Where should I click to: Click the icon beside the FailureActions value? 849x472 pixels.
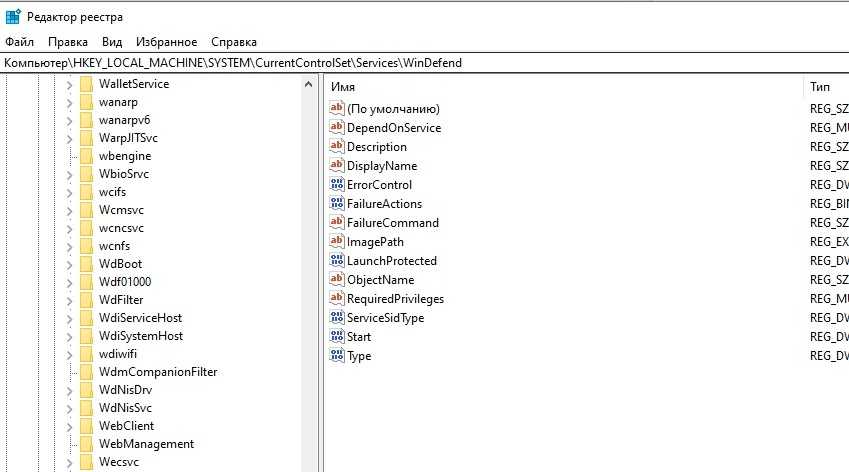[337, 204]
